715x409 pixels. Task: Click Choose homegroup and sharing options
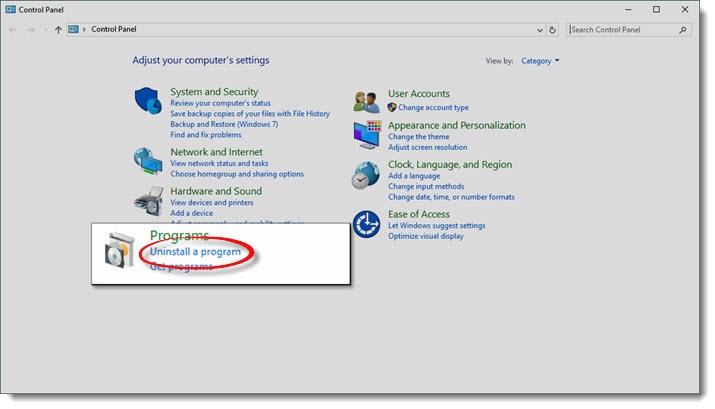(x=237, y=174)
